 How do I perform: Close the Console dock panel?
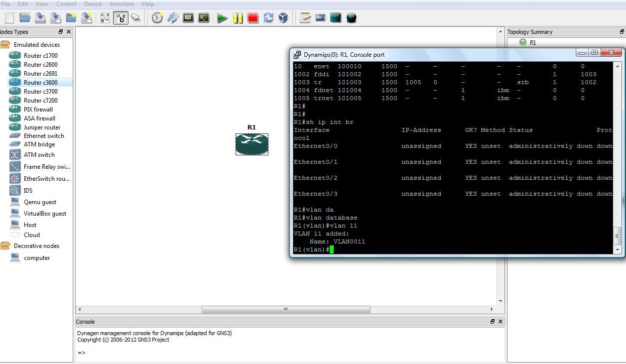click(501, 322)
